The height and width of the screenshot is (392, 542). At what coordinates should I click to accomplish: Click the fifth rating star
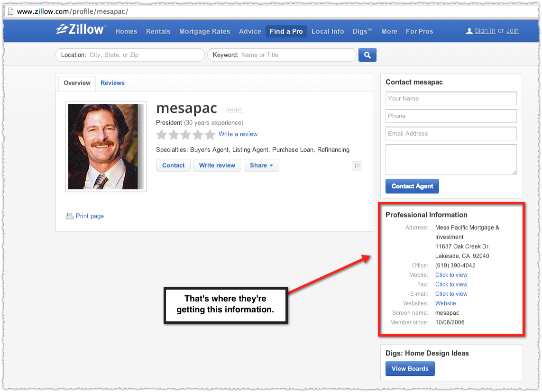[x=210, y=134]
